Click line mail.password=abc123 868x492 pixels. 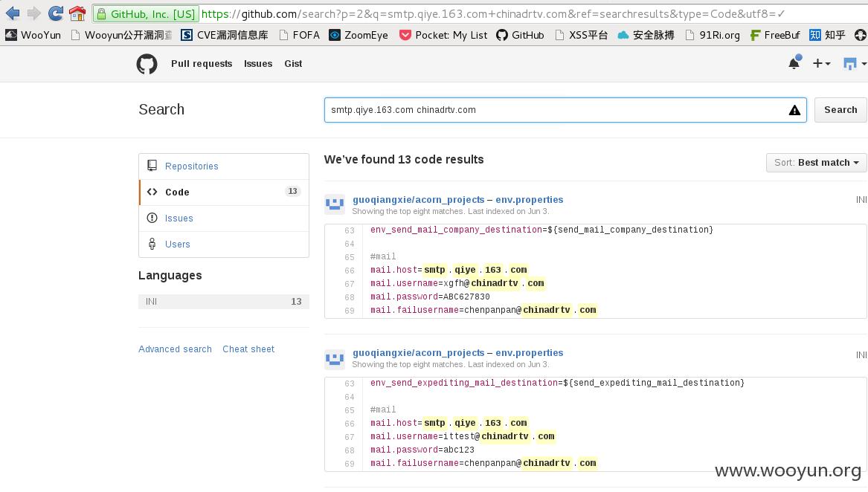(x=422, y=450)
